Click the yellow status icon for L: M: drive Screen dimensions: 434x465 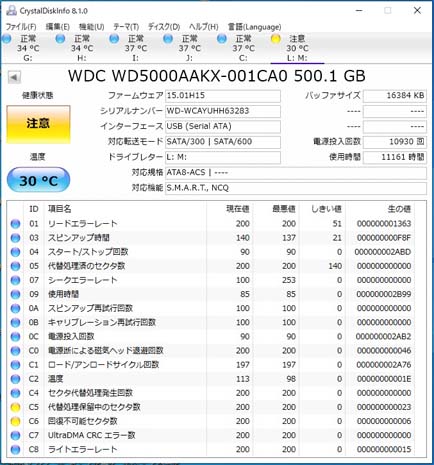[x=276, y=39]
